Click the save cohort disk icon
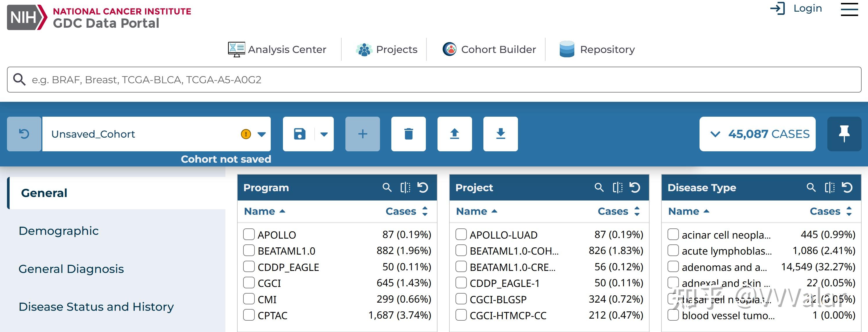The height and width of the screenshot is (332, 868). 299,134
